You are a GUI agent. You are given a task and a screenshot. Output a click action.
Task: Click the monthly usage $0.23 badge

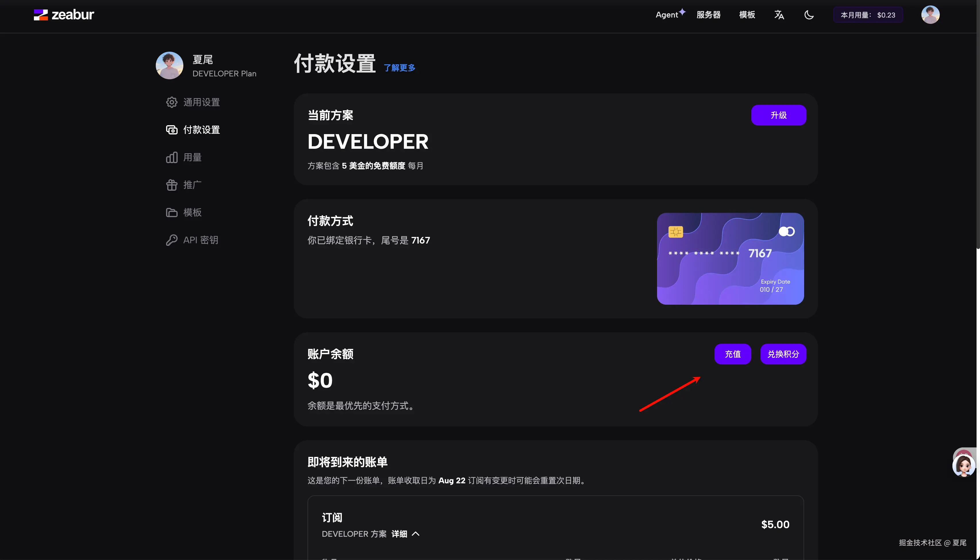867,15
